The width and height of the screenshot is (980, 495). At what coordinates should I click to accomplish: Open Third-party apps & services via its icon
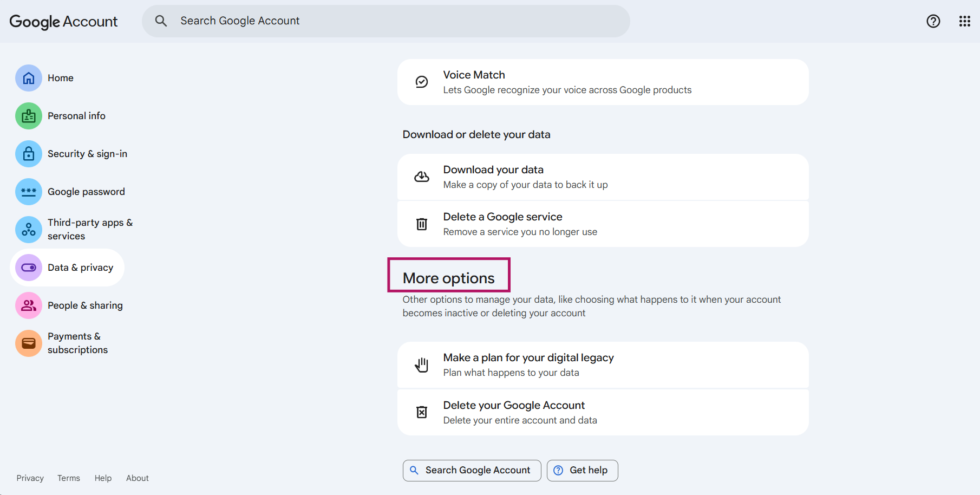coord(28,230)
